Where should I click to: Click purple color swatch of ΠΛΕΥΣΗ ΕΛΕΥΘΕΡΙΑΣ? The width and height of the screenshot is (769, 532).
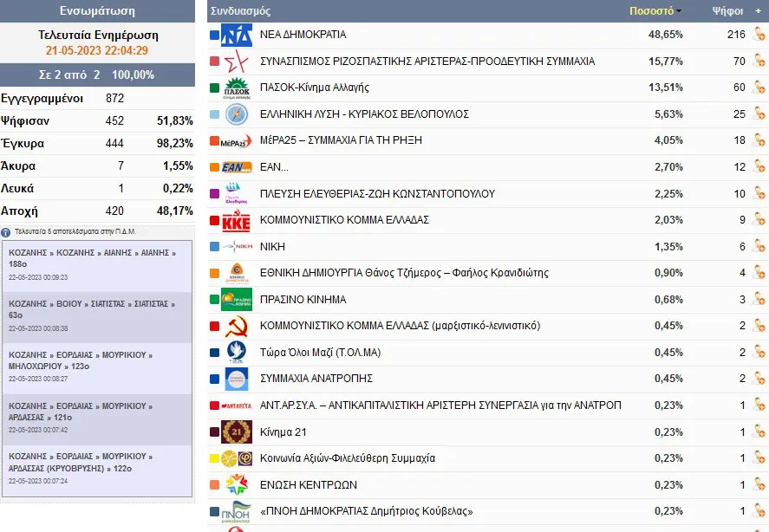pos(214,194)
